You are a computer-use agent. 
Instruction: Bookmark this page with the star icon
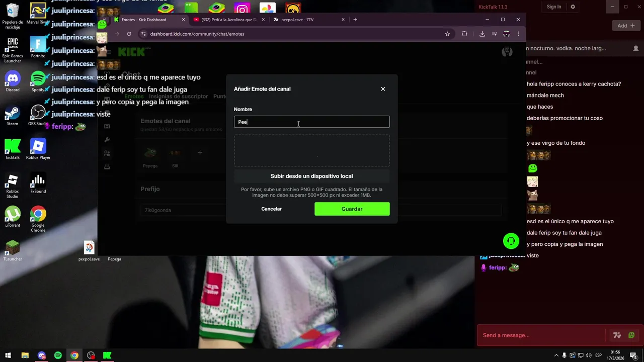click(447, 34)
